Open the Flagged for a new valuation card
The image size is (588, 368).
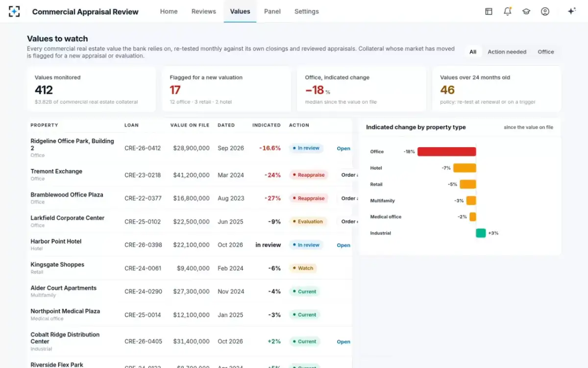click(x=226, y=89)
